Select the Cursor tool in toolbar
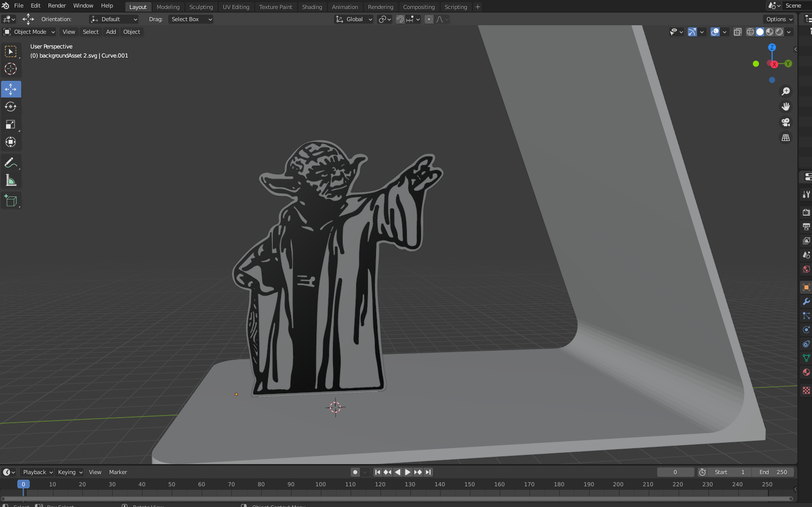Image resolution: width=812 pixels, height=507 pixels. coord(11,69)
